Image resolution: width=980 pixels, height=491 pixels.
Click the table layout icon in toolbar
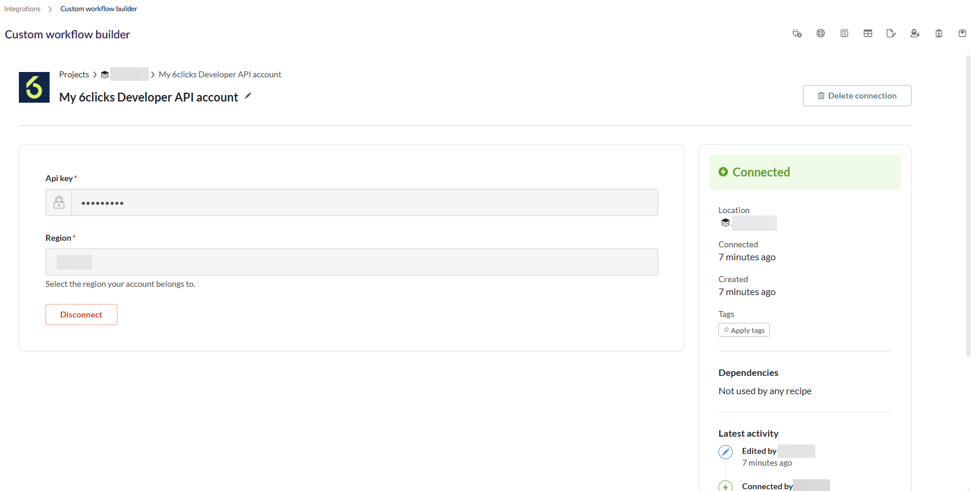coord(868,34)
